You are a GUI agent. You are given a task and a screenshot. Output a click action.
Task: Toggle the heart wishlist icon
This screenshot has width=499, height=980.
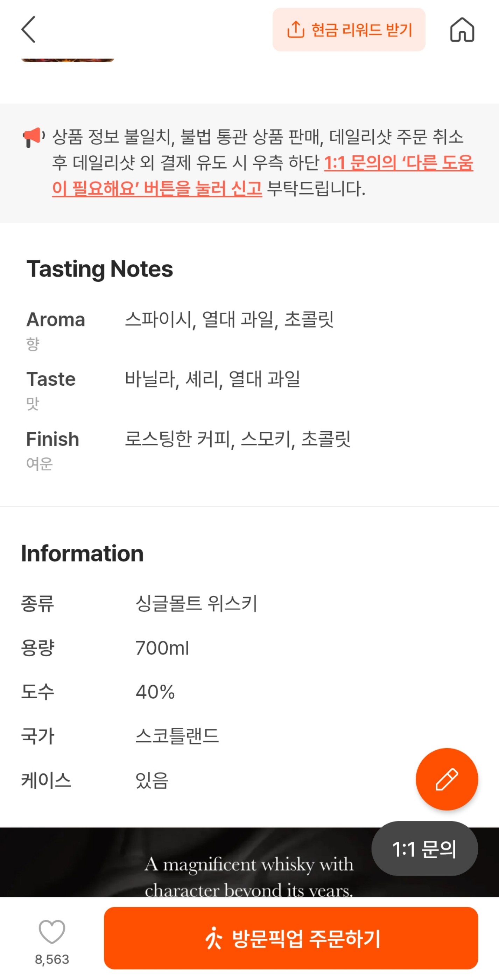(x=52, y=931)
